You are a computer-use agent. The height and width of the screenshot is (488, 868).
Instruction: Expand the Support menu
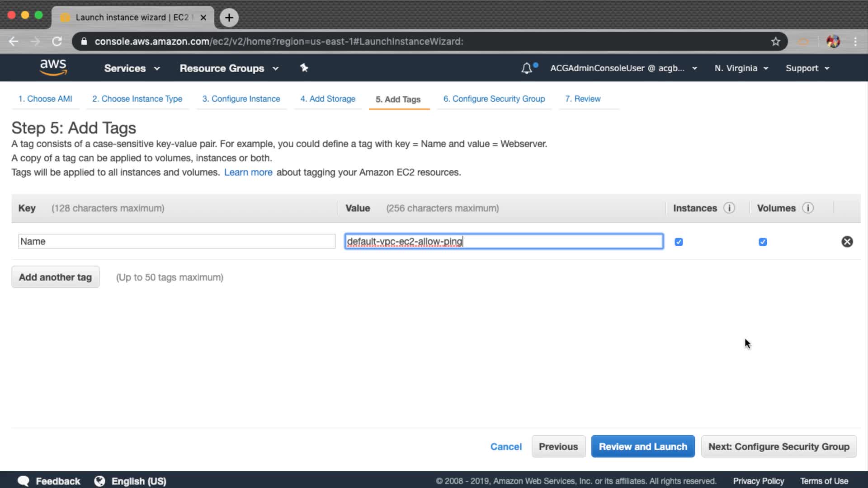[x=807, y=68]
